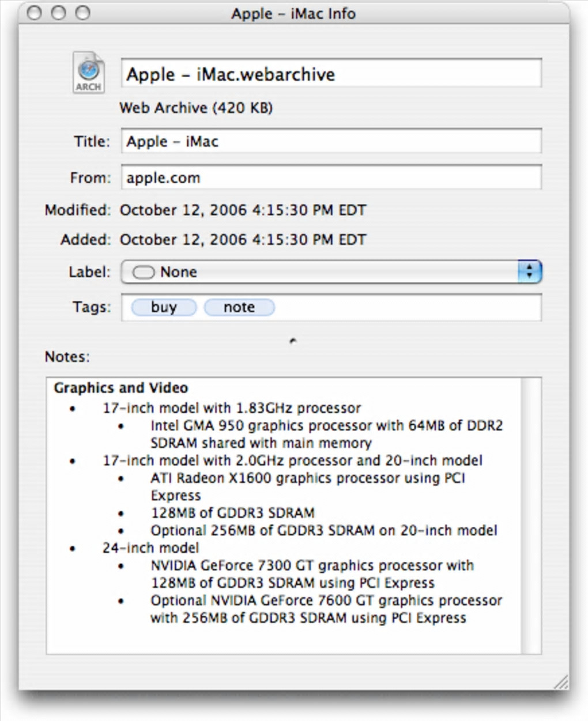Click the From field with apple.com
Screen dimensions: 588x721
point(330,178)
